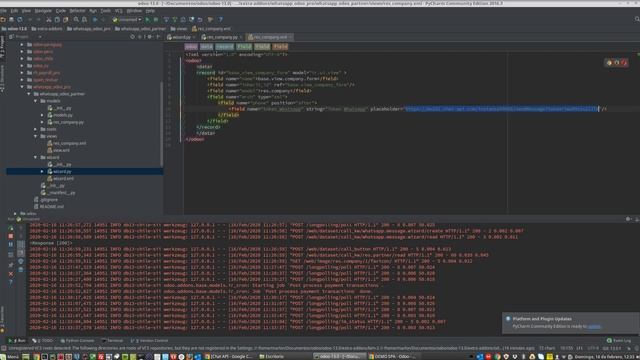
Task: Select the res_company.xml breadcrumb
Action: [211, 29]
